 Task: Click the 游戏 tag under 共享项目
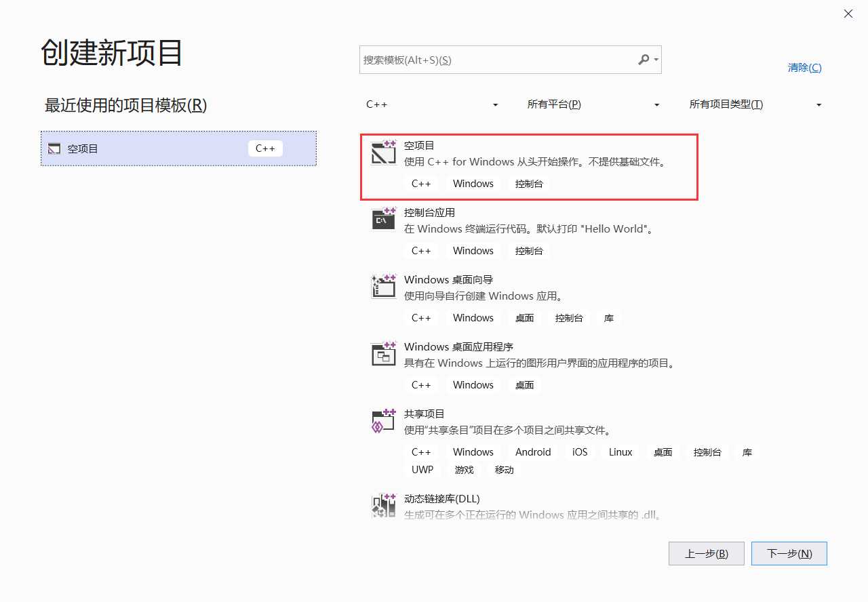[x=465, y=470]
